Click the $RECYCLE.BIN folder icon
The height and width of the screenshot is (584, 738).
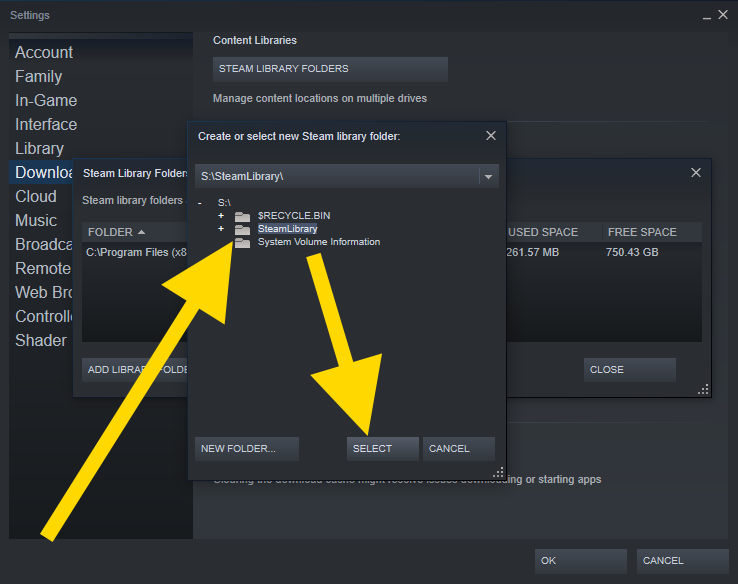[242, 216]
